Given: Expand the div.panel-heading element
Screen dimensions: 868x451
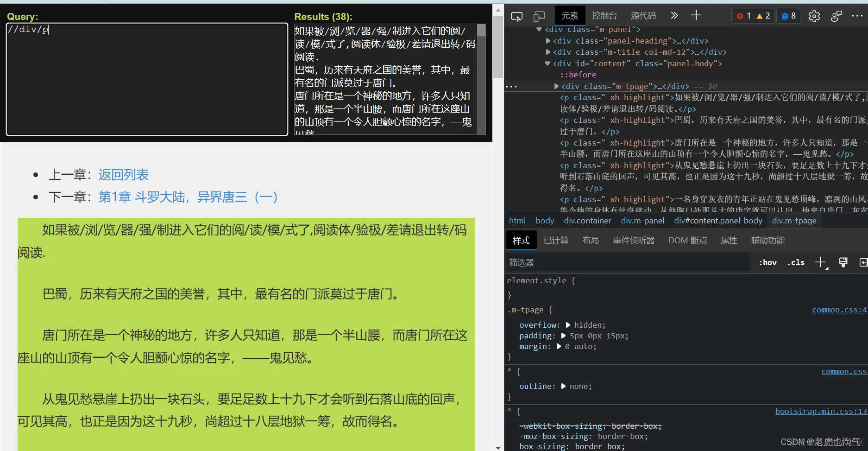Looking at the screenshot, I should click(x=548, y=41).
